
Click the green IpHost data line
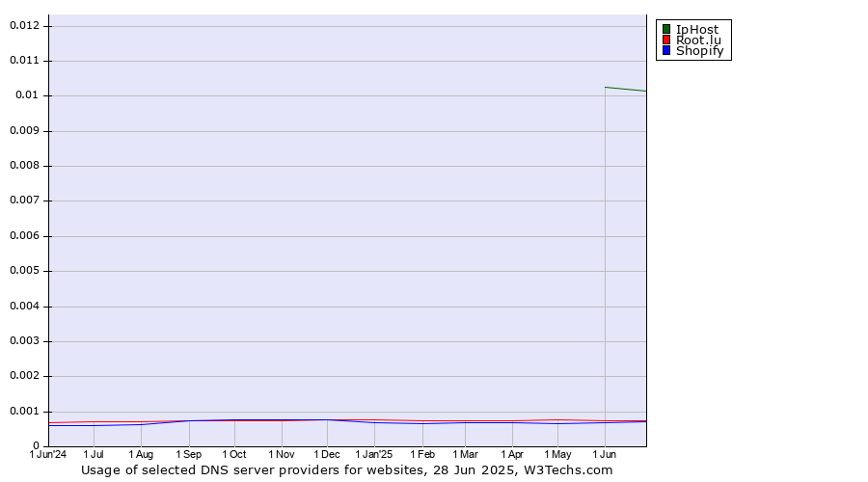point(626,89)
